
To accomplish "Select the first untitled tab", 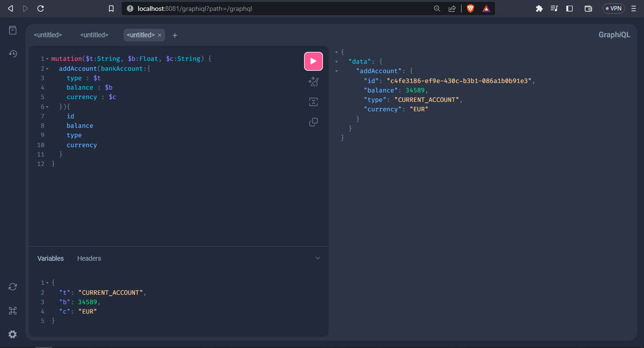I will (48, 34).
